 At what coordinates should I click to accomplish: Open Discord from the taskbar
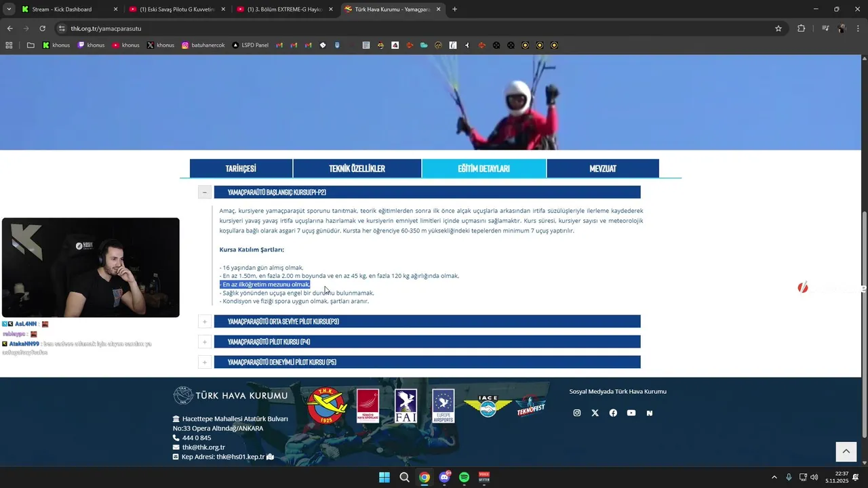pos(445,477)
